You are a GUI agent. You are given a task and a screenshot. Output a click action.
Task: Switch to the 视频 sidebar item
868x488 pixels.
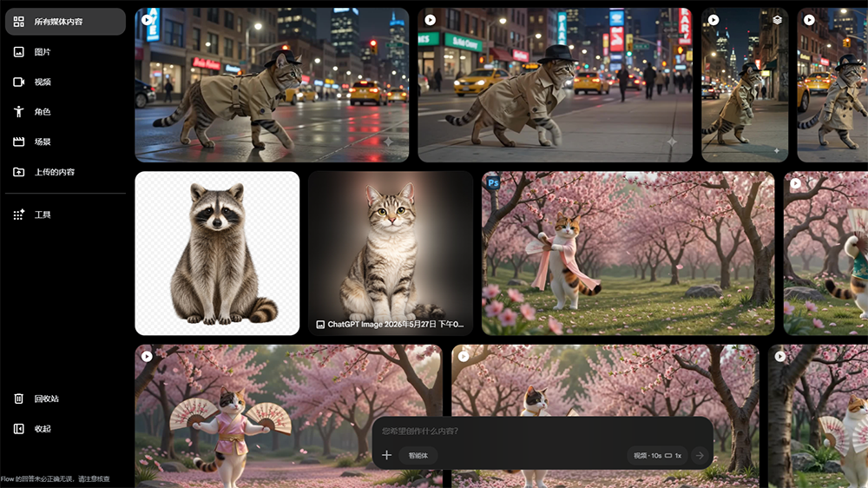[65, 82]
